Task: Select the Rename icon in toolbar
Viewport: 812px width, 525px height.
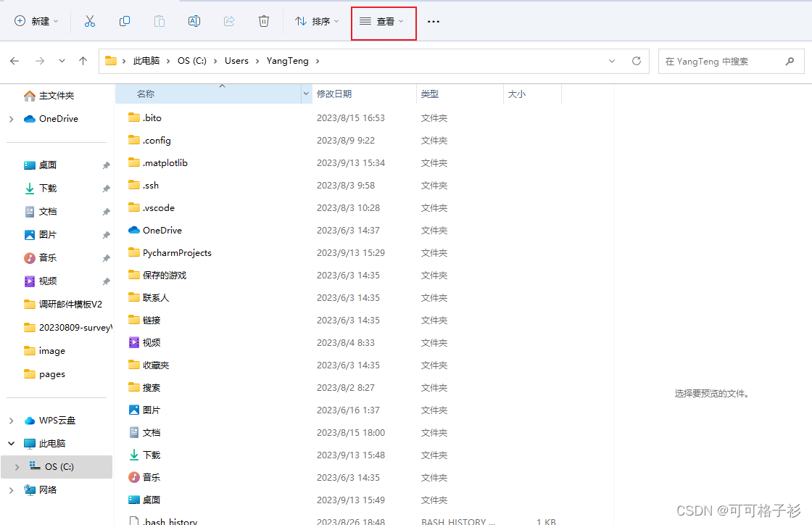Action: [x=194, y=21]
